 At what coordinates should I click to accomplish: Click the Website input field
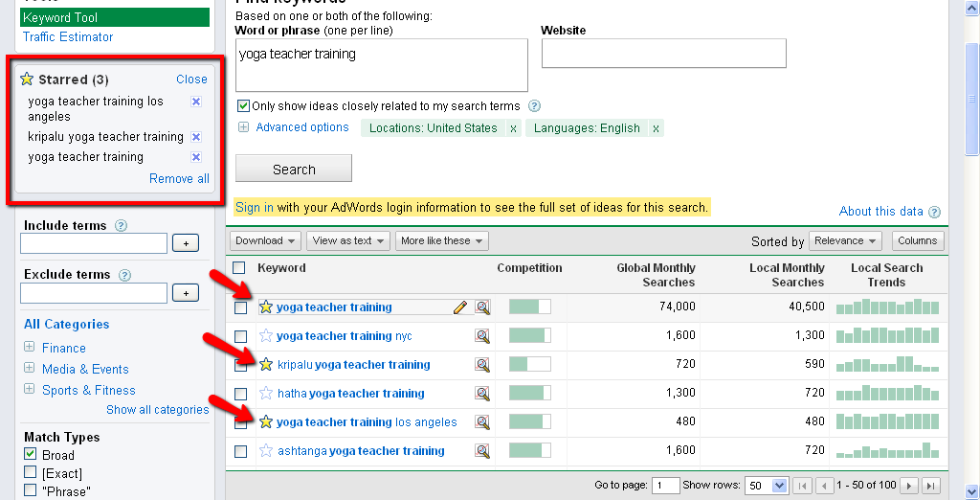663,54
